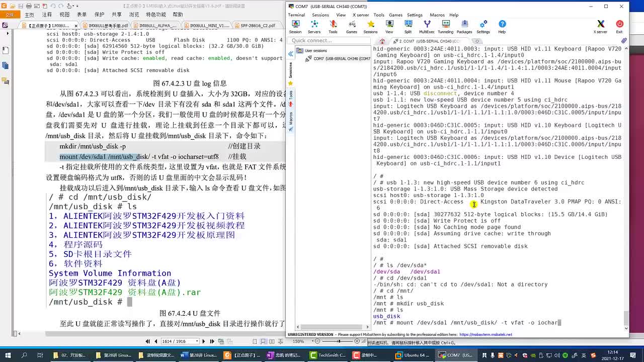Click the PDF reader open folder icon
Screen dimensions: 644x362
pos(13,6)
